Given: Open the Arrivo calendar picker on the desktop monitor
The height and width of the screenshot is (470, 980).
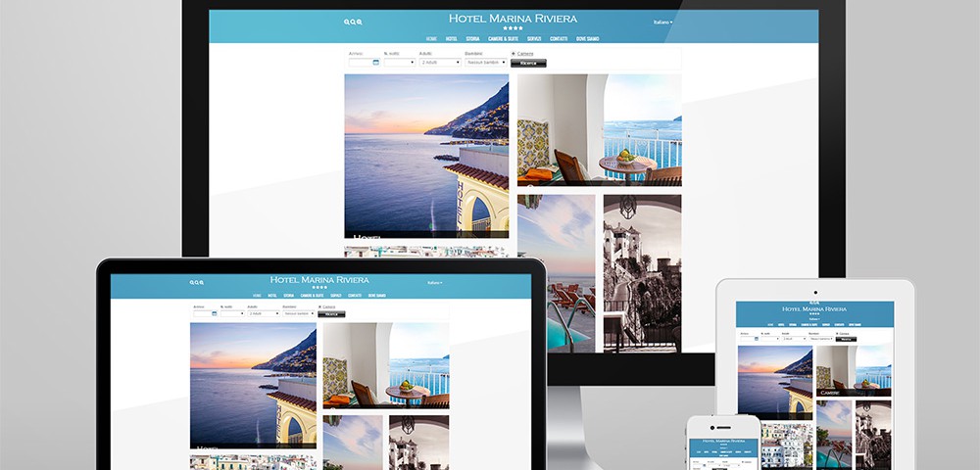Looking at the screenshot, I should point(375,63).
